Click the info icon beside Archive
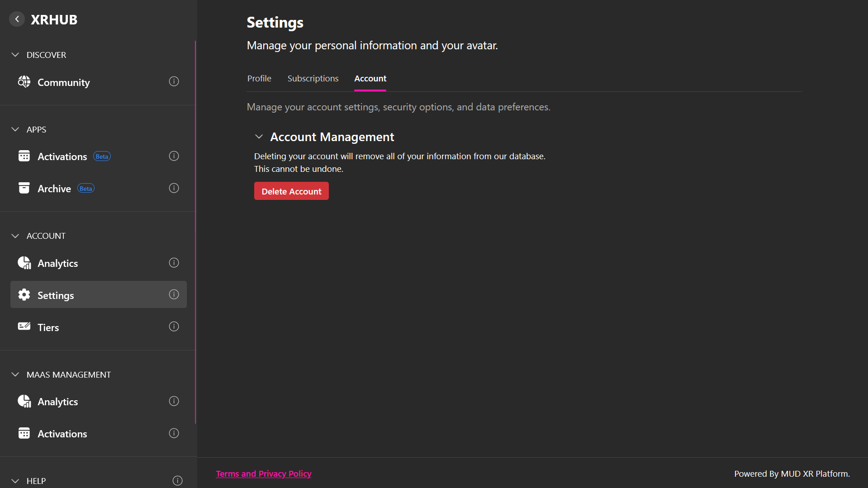 [x=174, y=188]
